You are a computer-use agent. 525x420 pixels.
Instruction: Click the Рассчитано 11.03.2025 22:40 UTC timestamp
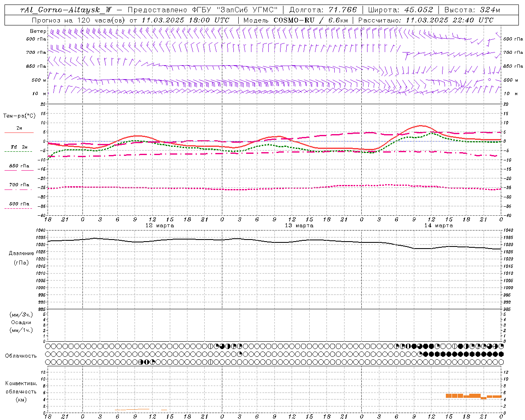click(426, 20)
